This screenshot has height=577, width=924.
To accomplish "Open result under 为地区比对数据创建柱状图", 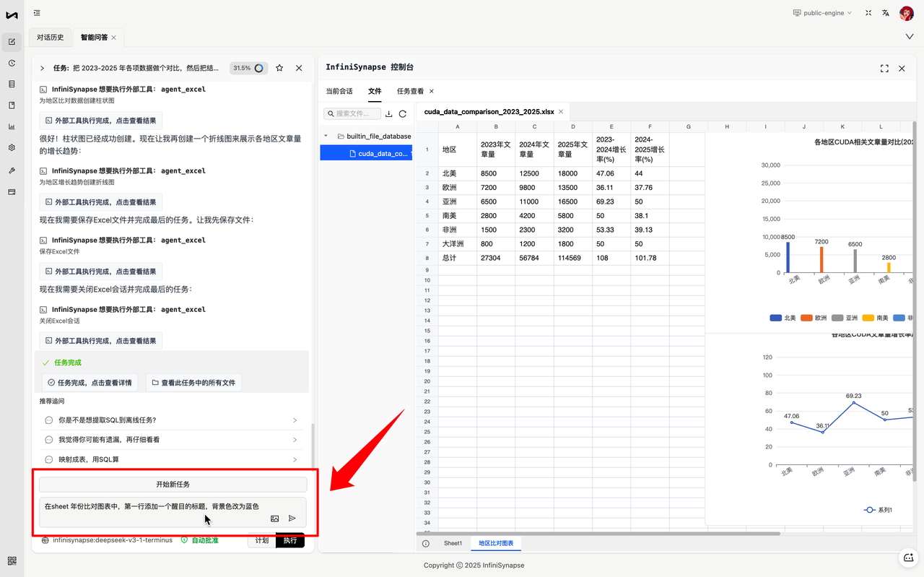I will [x=101, y=121].
